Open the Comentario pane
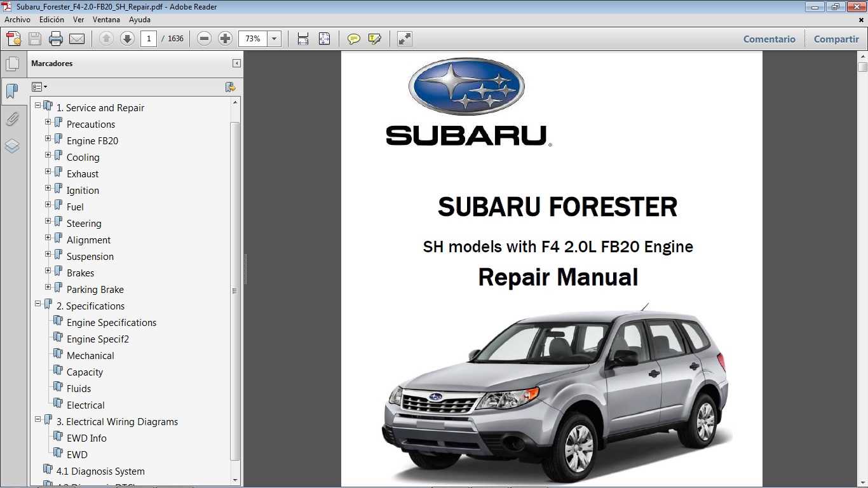 (x=769, y=39)
